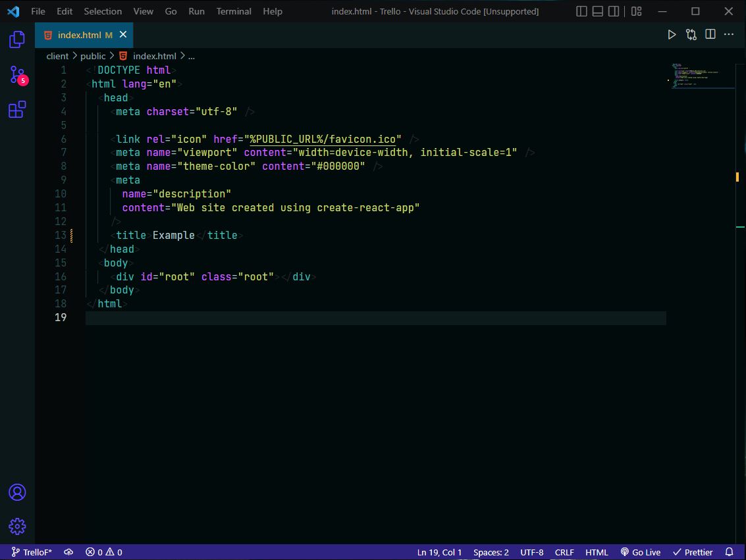Click line number 13 in the gutter
This screenshot has height=560, width=746.
(x=61, y=236)
